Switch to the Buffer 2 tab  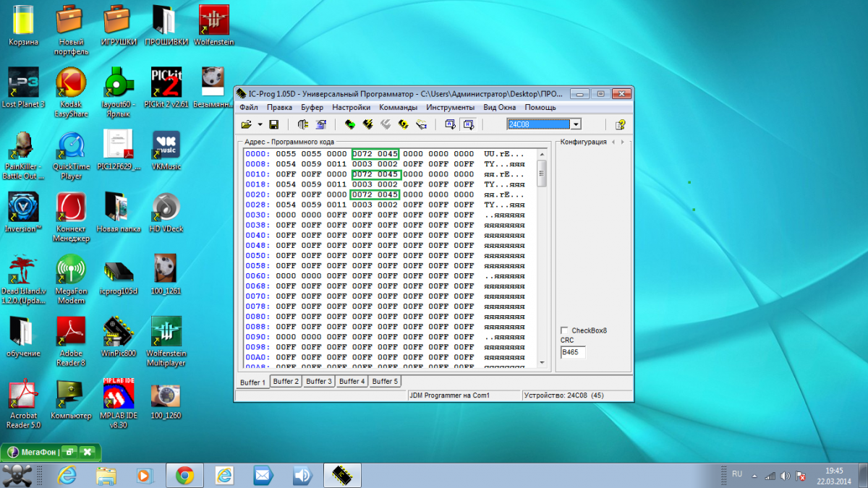[x=286, y=381]
